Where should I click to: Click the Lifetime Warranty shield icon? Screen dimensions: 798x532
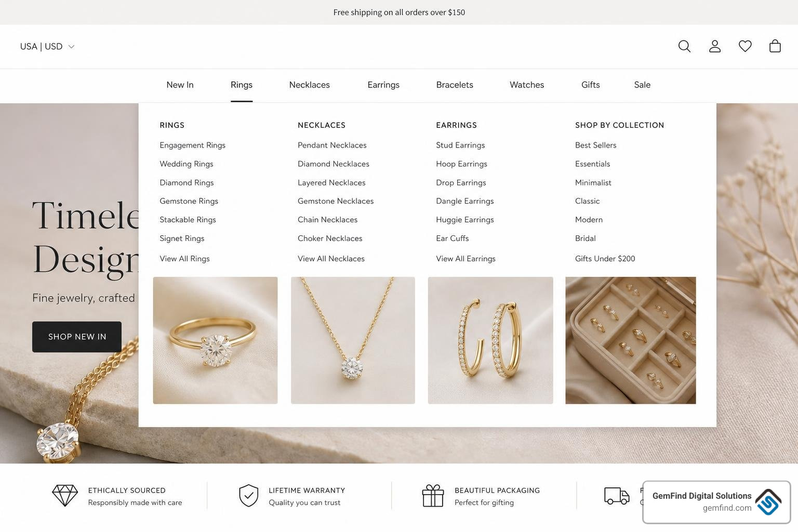[x=249, y=496]
